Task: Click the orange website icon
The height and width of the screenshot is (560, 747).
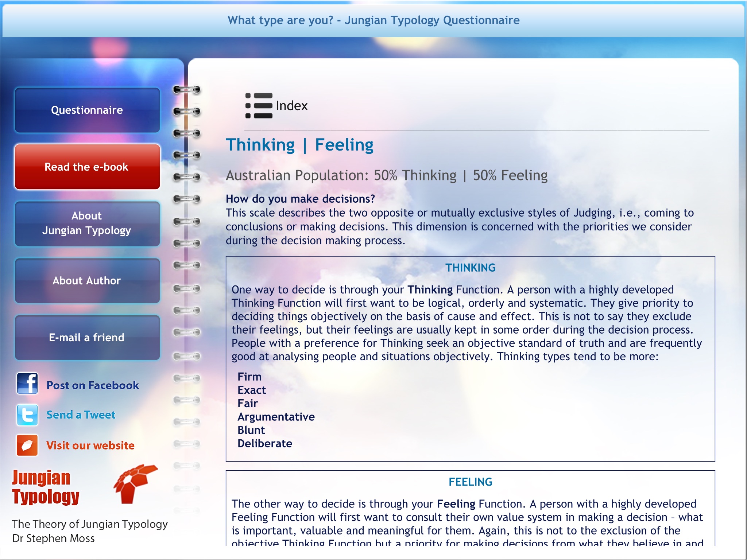Action: (27, 445)
